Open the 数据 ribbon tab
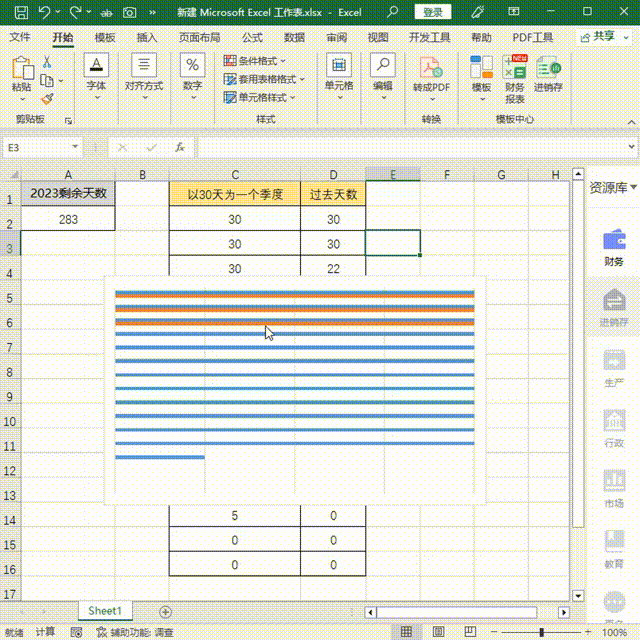 click(294, 37)
